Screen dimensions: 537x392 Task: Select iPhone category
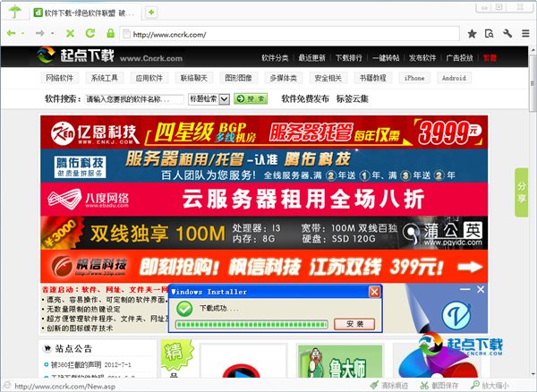(x=414, y=78)
